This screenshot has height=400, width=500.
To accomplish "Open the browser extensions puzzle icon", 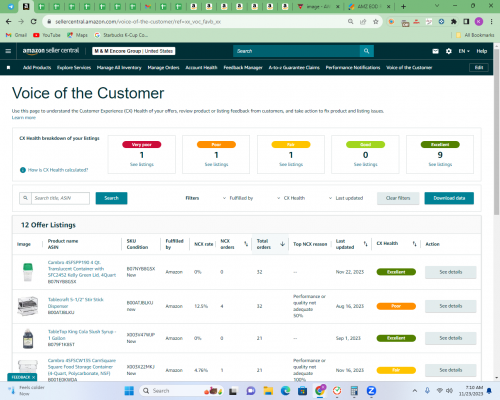I will 454,22.
